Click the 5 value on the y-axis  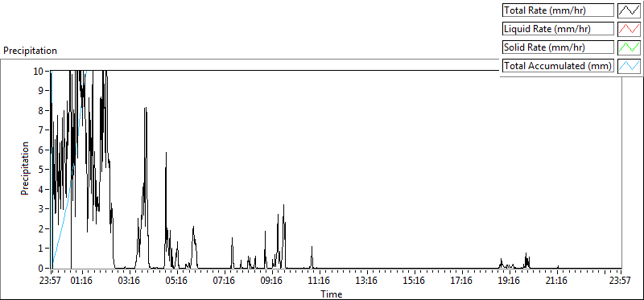click(41, 170)
